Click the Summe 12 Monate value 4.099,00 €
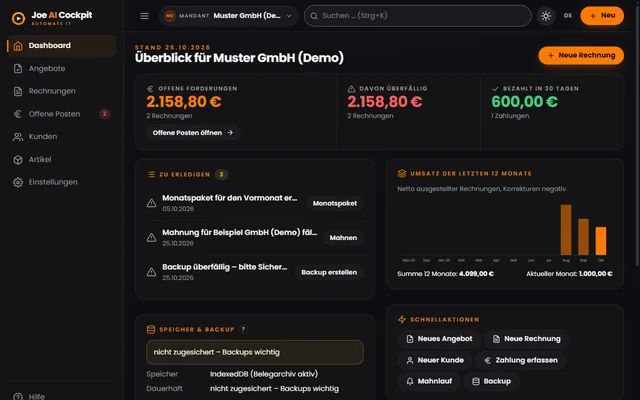The image size is (640, 400). pos(476,274)
